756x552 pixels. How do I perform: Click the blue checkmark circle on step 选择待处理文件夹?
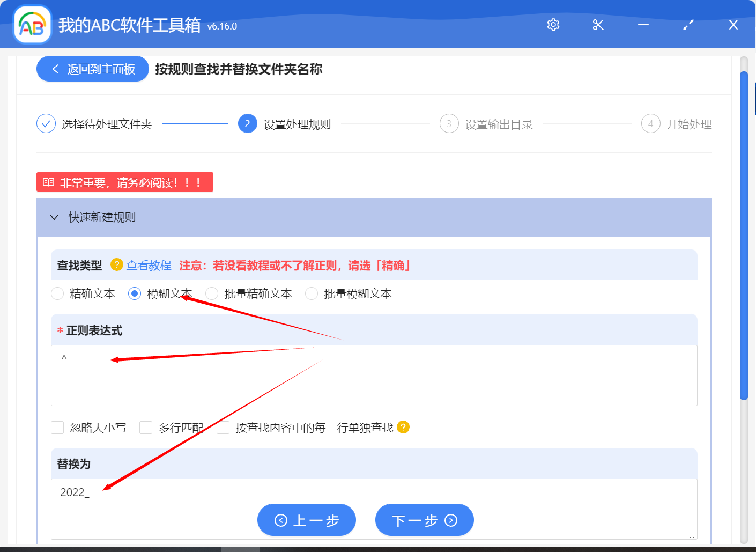point(46,123)
